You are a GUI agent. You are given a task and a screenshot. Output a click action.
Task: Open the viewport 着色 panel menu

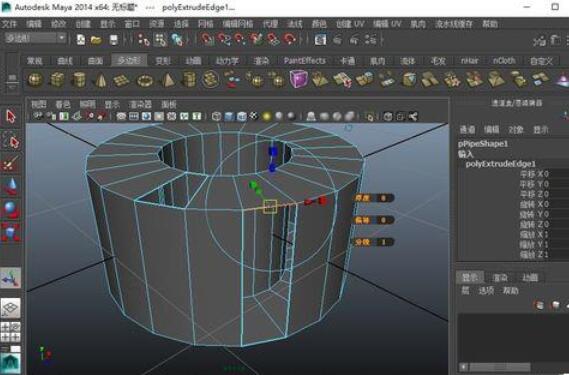tap(63, 105)
